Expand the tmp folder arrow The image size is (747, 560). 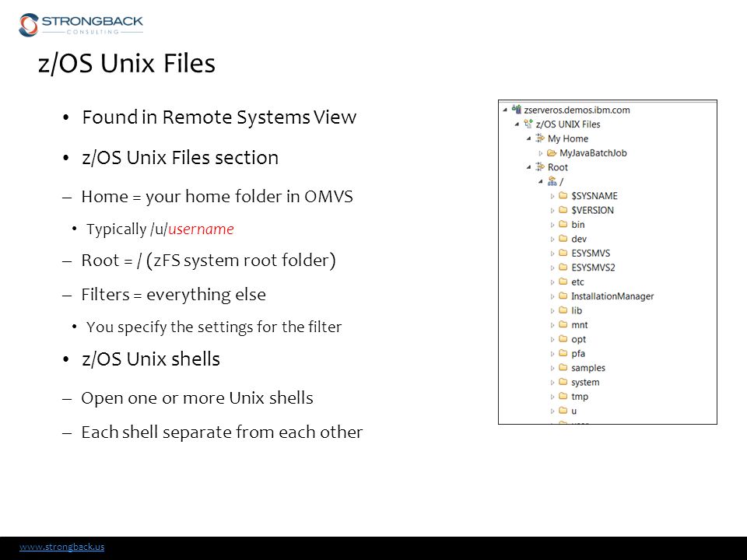(x=552, y=397)
